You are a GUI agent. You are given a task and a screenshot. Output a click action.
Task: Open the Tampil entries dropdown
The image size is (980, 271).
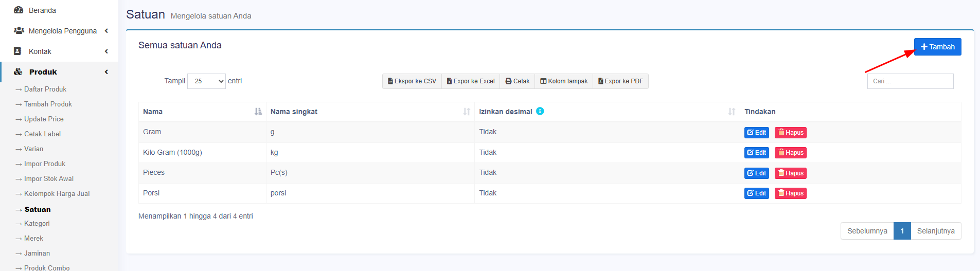pos(206,81)
